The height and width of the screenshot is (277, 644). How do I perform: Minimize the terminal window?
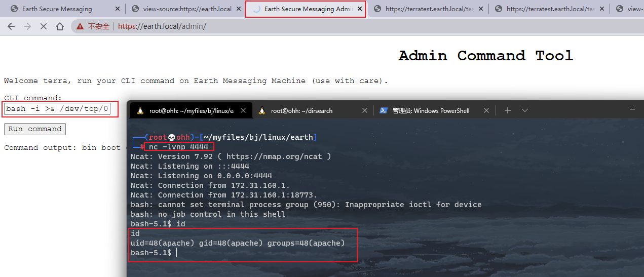pos(632,109)
